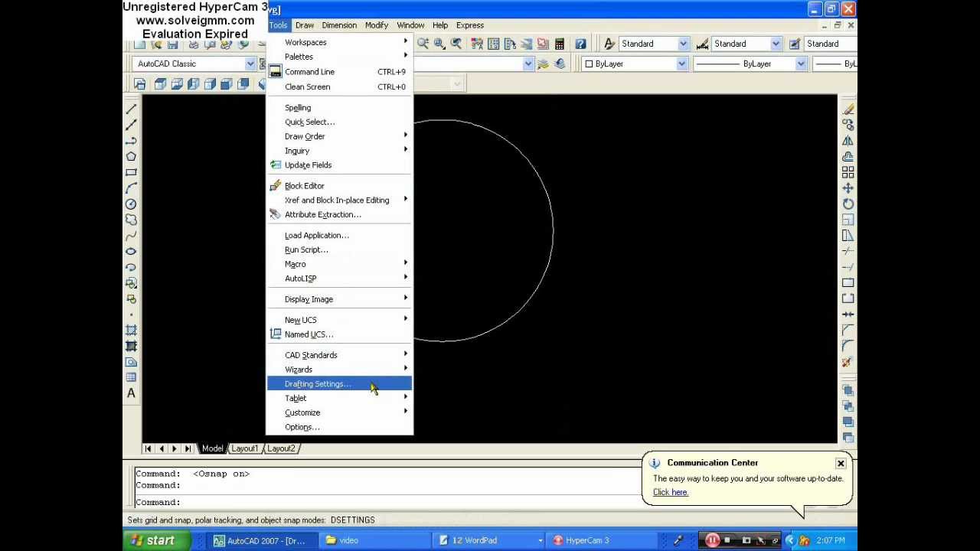Choose Run Script menu entry
980x551 pixels.
point(339,249)
